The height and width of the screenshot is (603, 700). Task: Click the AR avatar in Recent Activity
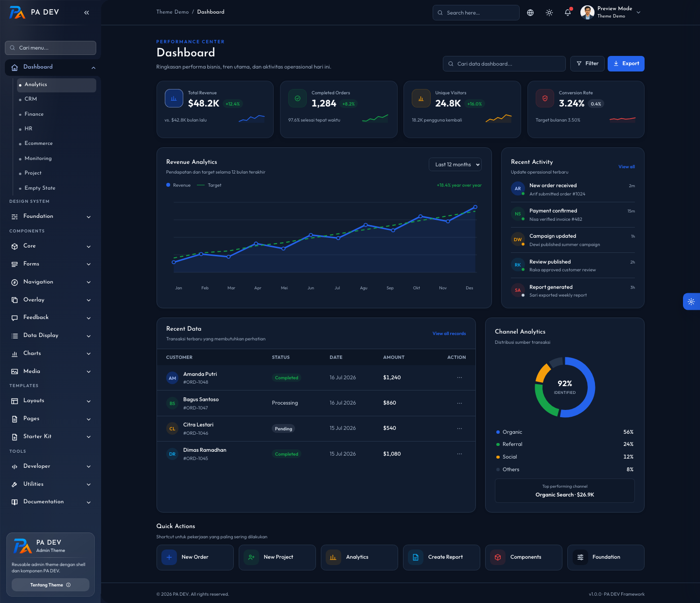pos(518,188)
